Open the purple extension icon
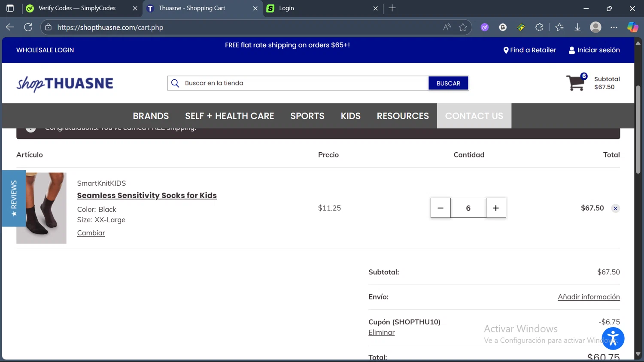 pos(485,27)
